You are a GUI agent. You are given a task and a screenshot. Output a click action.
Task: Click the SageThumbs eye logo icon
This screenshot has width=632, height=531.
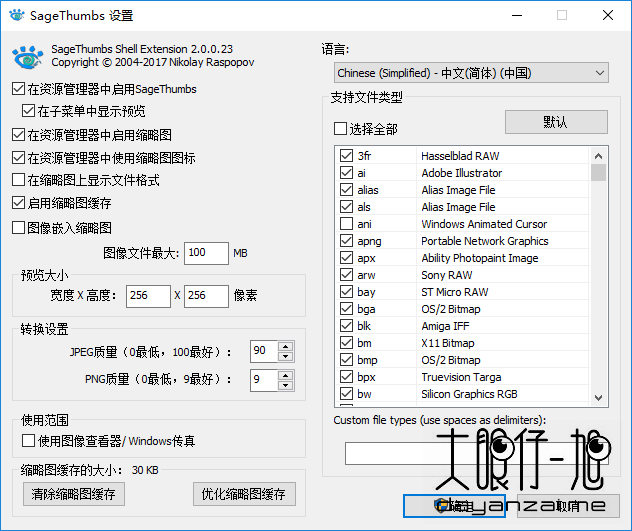click(x=27, y=57)
